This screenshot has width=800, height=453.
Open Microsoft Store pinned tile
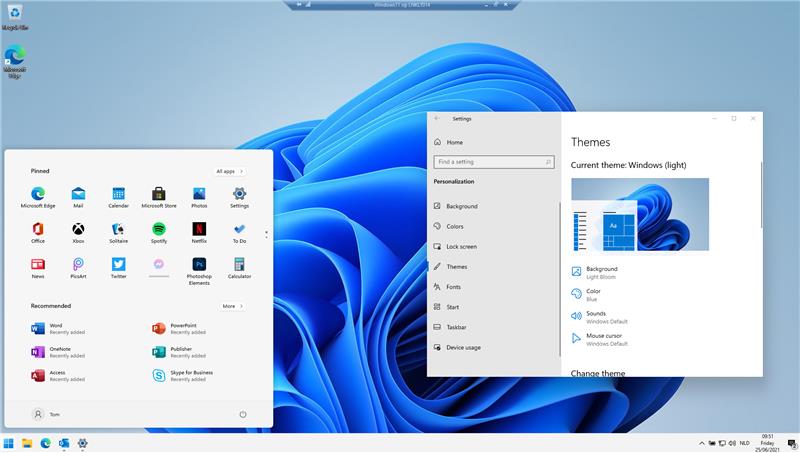click(x=159, y=197)
